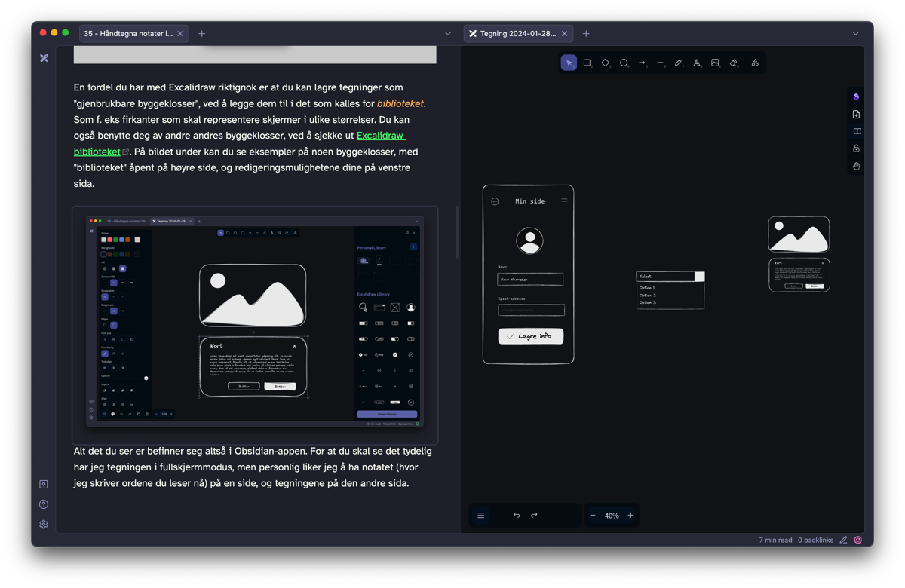Click the Insert image tool
The image size is (905, 588).
tap(715, 63)
